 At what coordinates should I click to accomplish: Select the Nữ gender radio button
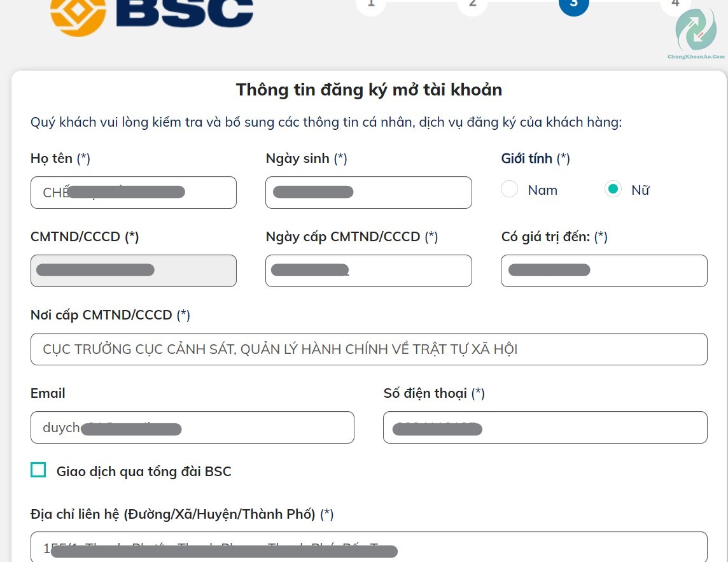point(613,189)
